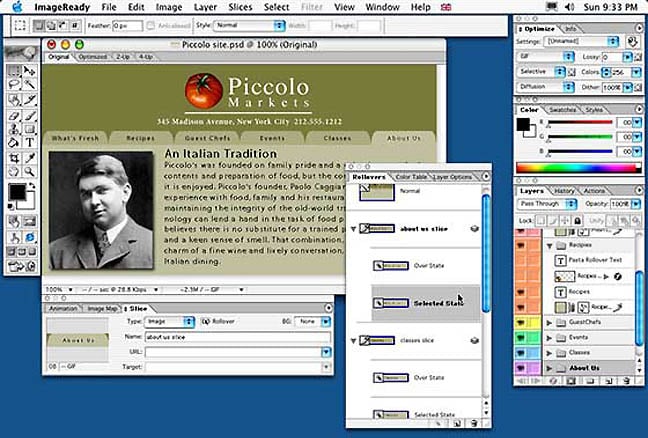Image resolution: width=648 pixels, height=438 pixels.
Task: Select the Type tool
Action: tap(29, 143)
